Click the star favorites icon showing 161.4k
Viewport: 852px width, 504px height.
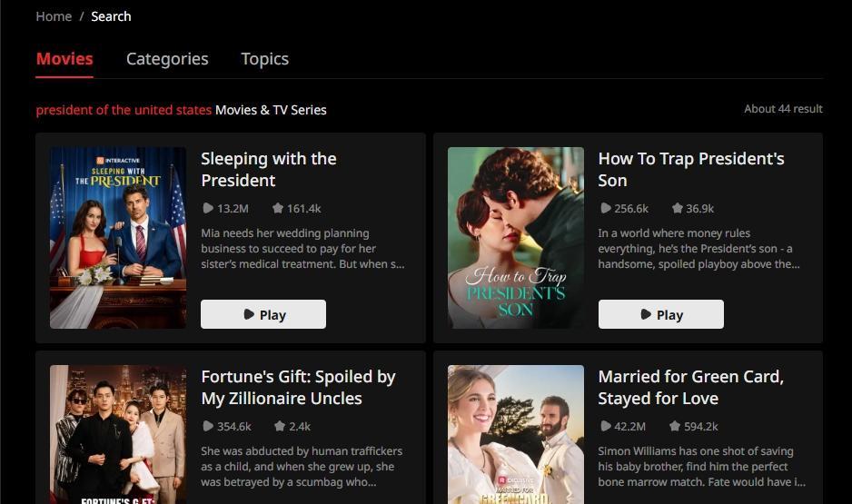(278, 208)
